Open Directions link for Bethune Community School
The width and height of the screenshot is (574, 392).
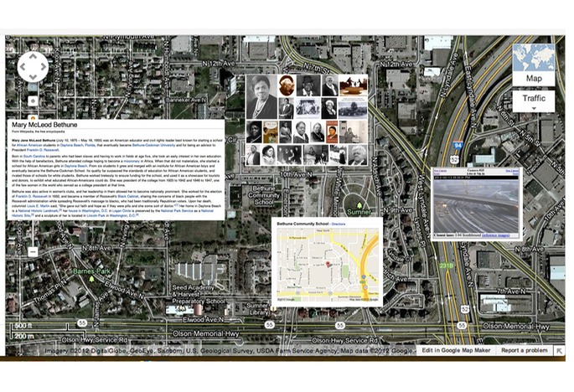pos(339,224)
